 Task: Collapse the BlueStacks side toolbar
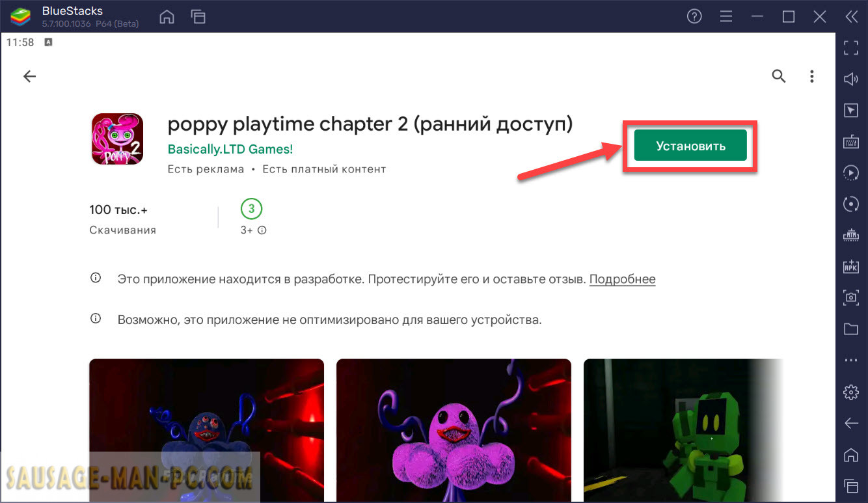tap(851, 17)
